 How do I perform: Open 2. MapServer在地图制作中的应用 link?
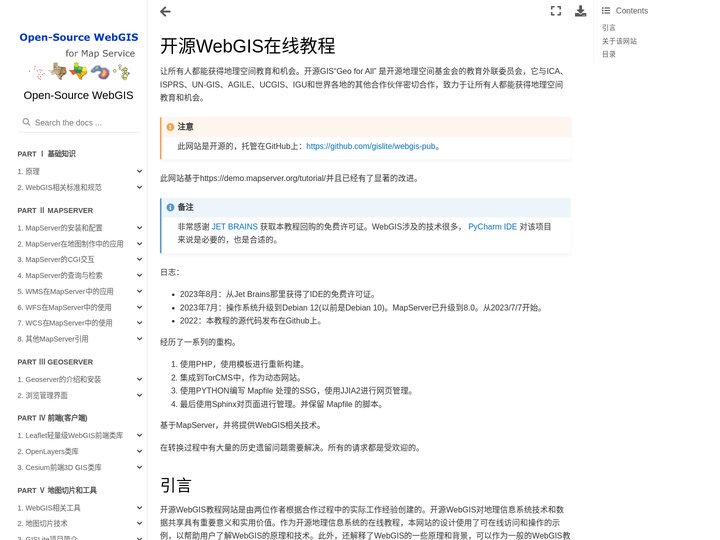pyautogui.click(x=70, y=244)
